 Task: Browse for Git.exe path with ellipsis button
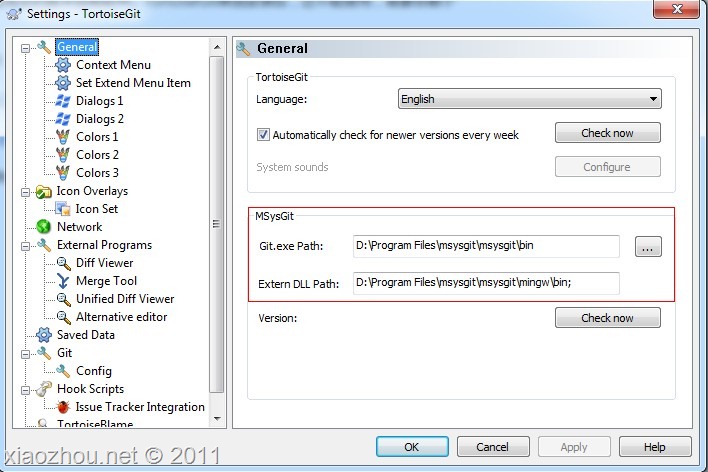pyautogui.click(x=648, y=247)
